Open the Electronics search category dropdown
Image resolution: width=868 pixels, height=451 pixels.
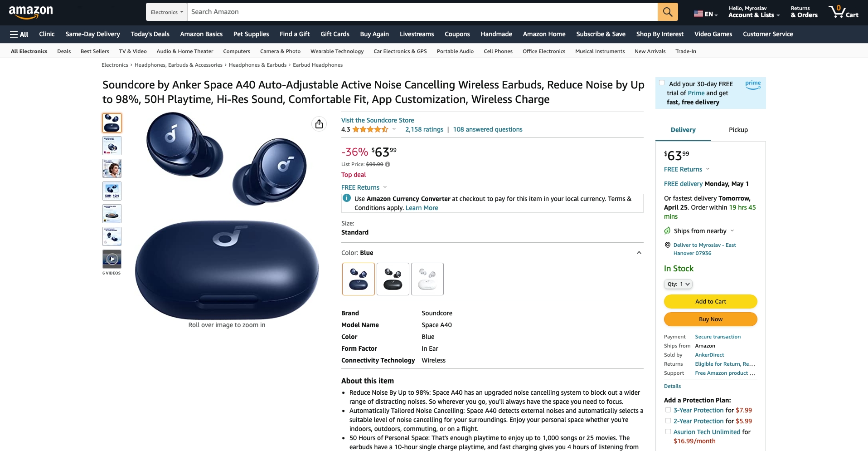[167, 12]
